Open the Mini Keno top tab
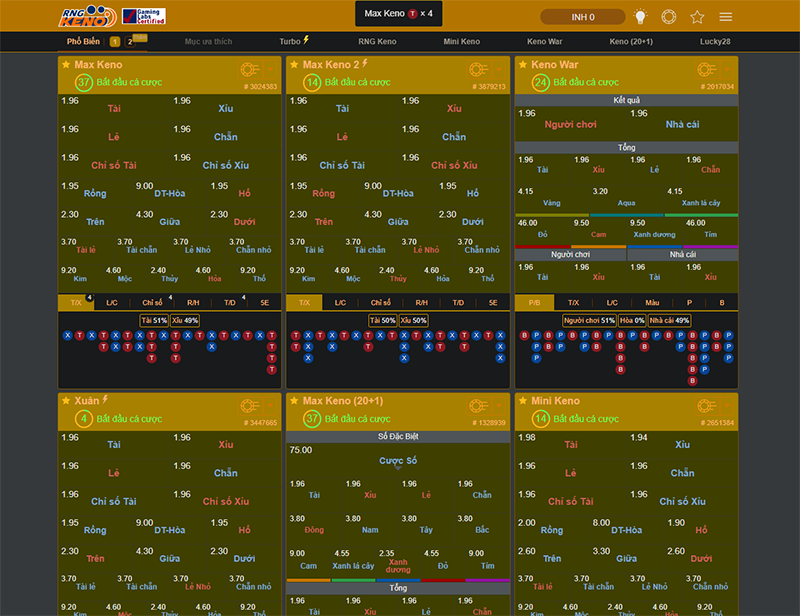This screenshot has height=616, width=800. pyautogui.click(x=461, y=41)
